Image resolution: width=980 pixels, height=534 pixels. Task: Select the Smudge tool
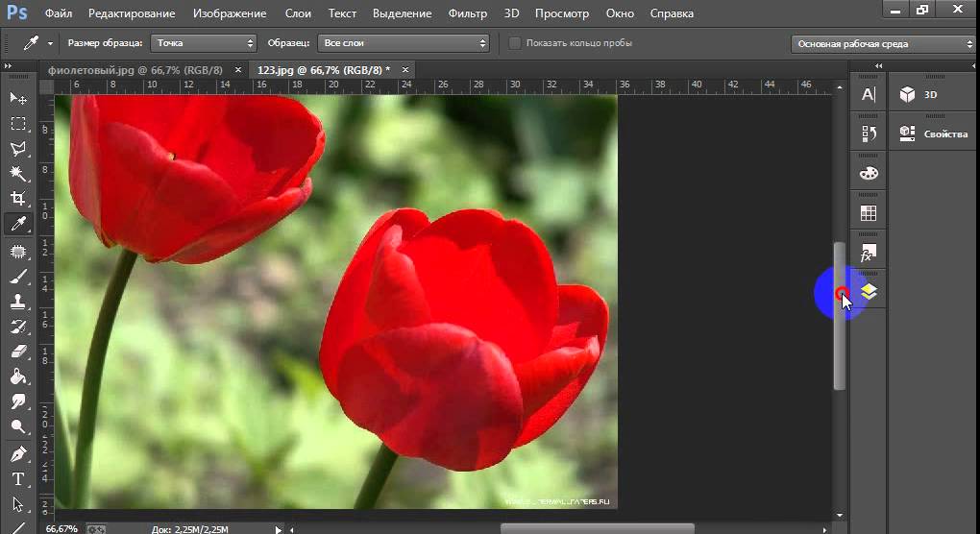[18, 401]
